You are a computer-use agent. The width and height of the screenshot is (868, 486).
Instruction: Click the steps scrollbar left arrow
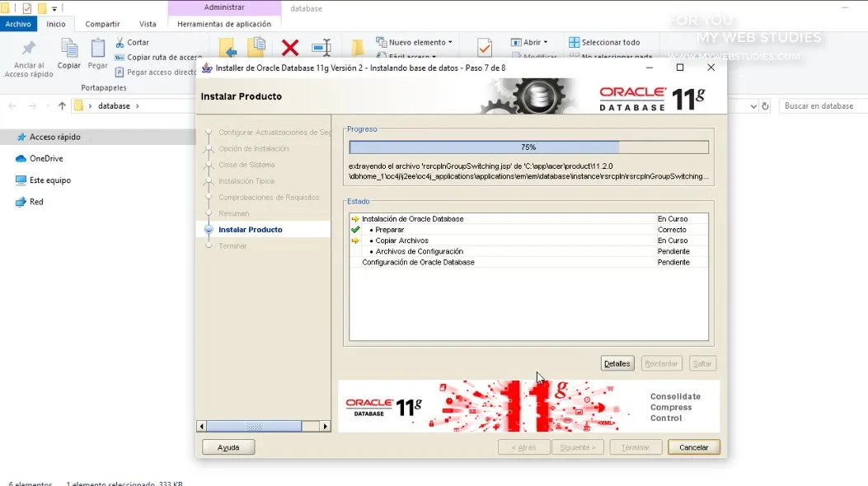pyautogui.click(x=201, y=427)
